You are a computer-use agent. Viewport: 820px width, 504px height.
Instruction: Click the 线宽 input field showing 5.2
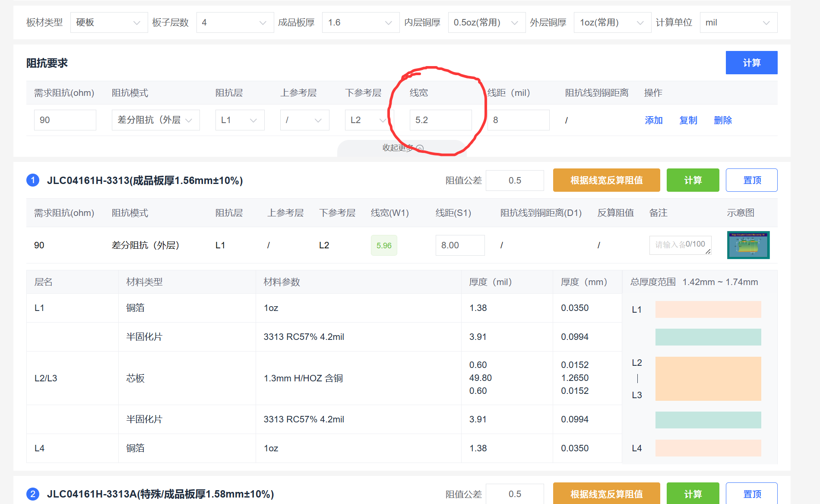[440, 120]
